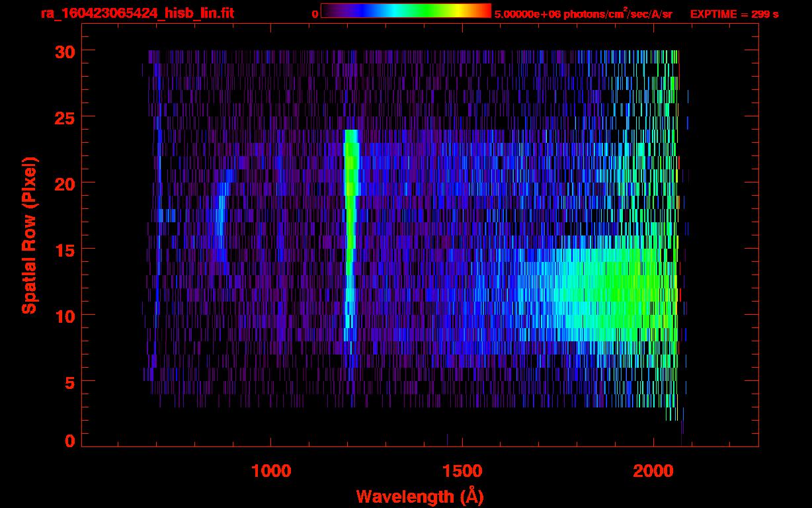The image size is (812, 508).
Task: Select the file name title text
Action: pos(137,14)
